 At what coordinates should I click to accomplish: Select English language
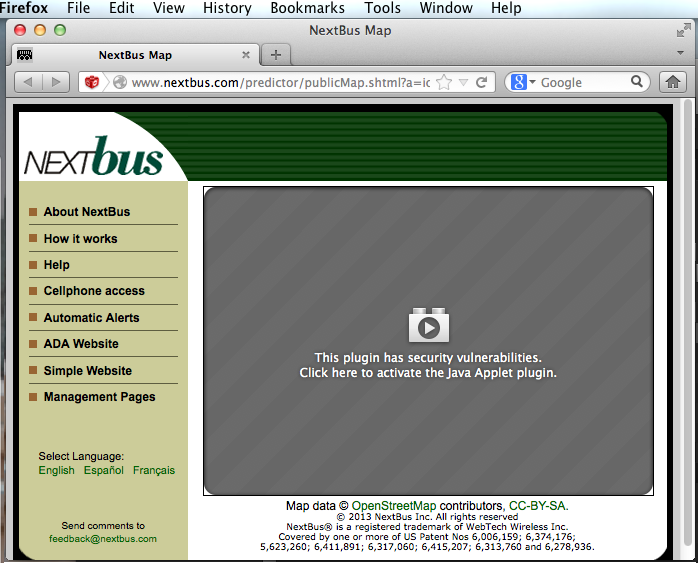[57, 470]
